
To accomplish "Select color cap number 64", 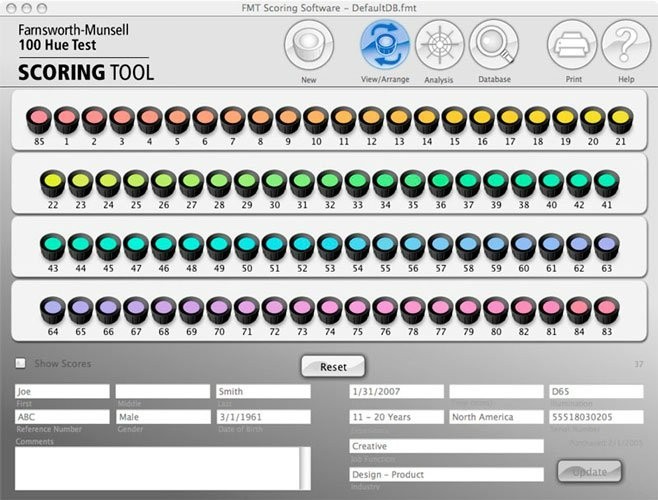I will click(x=53, y=310).
